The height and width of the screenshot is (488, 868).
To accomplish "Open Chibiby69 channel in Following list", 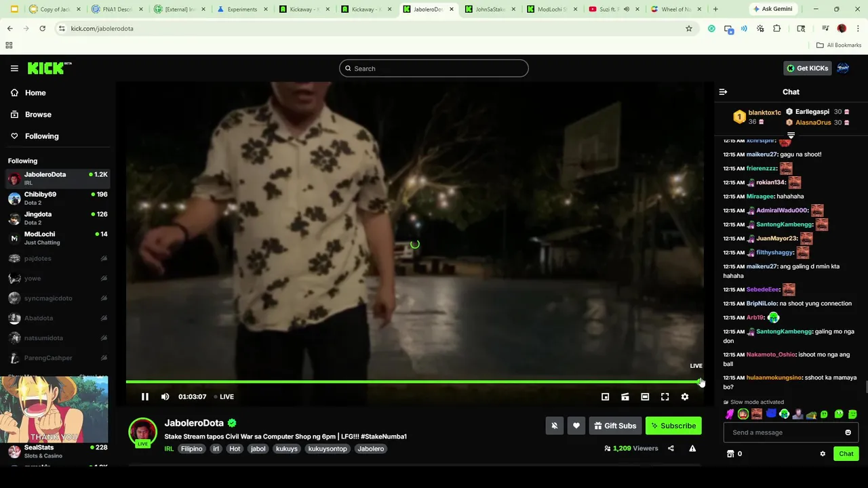I will coord(58,198).
